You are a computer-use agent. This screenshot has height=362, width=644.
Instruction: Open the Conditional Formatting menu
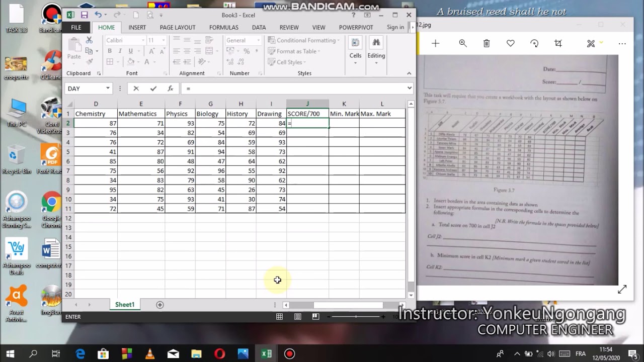[x=303, y=40]
